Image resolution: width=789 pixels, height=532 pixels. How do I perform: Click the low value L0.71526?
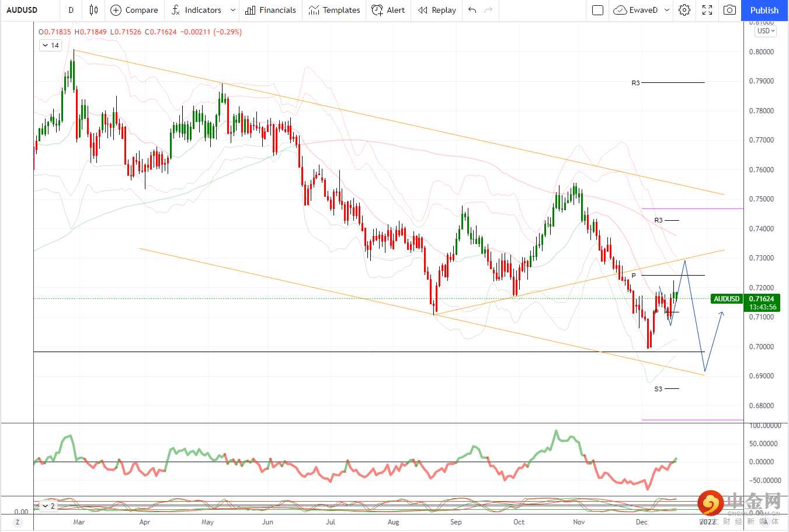(126, 32)
